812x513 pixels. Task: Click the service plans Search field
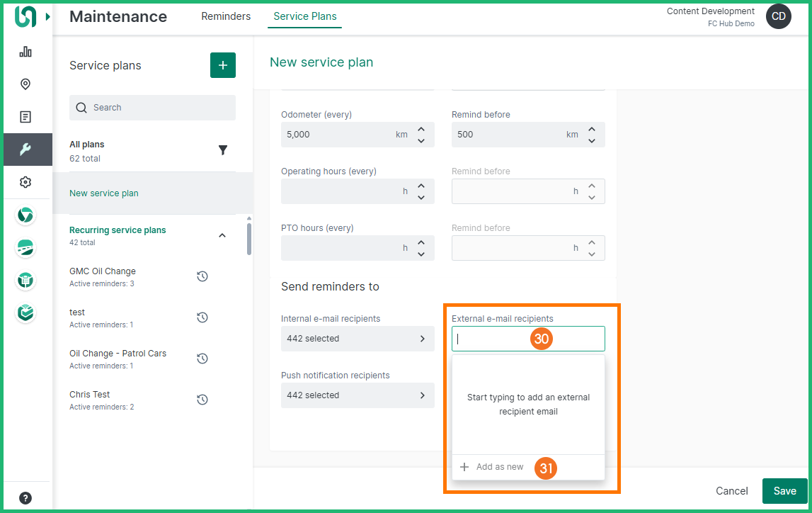[x=152, y=108]
